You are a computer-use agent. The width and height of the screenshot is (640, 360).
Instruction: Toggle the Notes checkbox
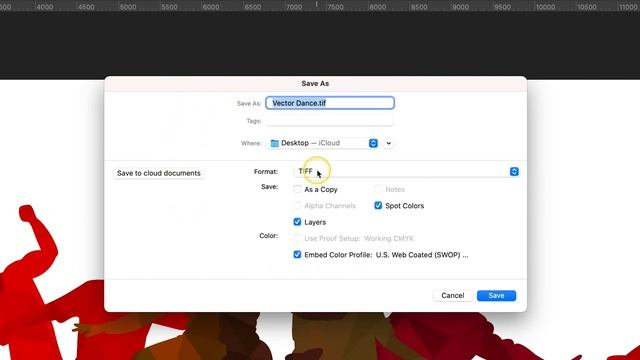[378, 189]
